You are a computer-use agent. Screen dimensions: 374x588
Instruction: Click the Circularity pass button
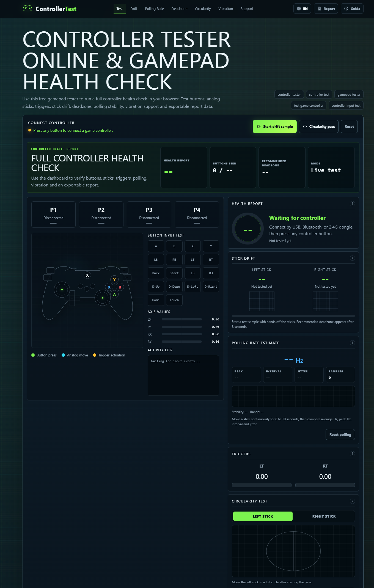pos(319,127)
